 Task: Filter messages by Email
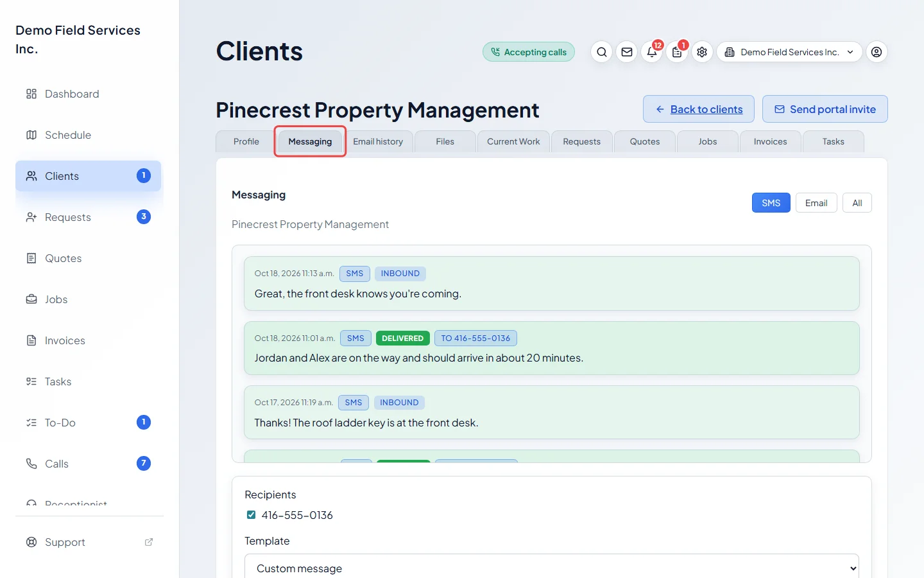[x=816, y=203]
